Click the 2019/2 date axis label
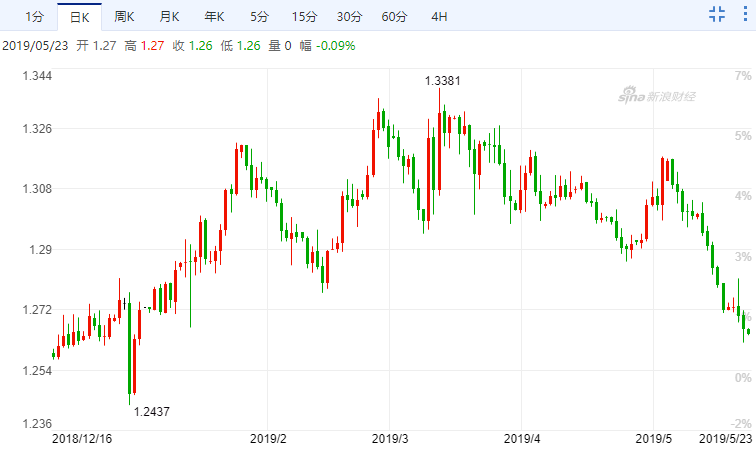756x452 pixels. click(x=268, y=438)
